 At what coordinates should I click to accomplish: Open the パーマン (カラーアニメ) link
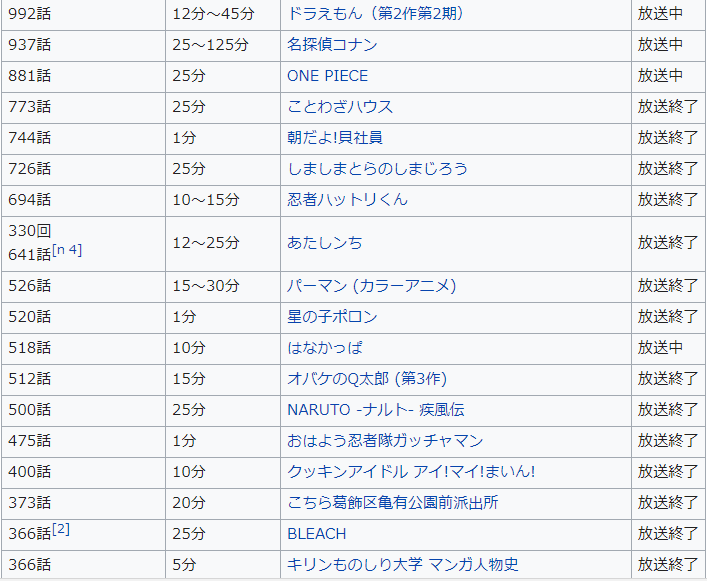[x=371, y=286]
